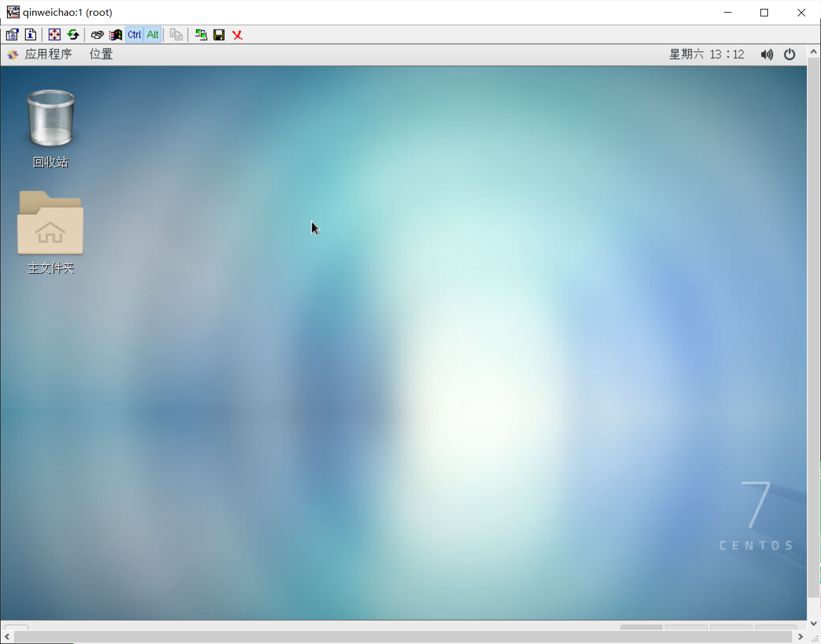Show connection info dialog
The image size is (821, 644).
30,35
